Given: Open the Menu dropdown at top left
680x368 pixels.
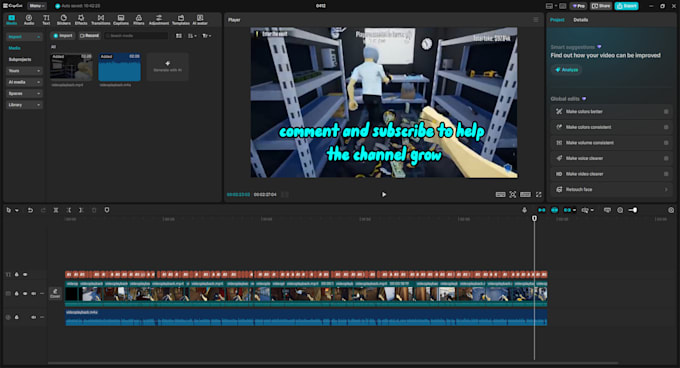Looking at the screenshot, I should click(36, 6).
